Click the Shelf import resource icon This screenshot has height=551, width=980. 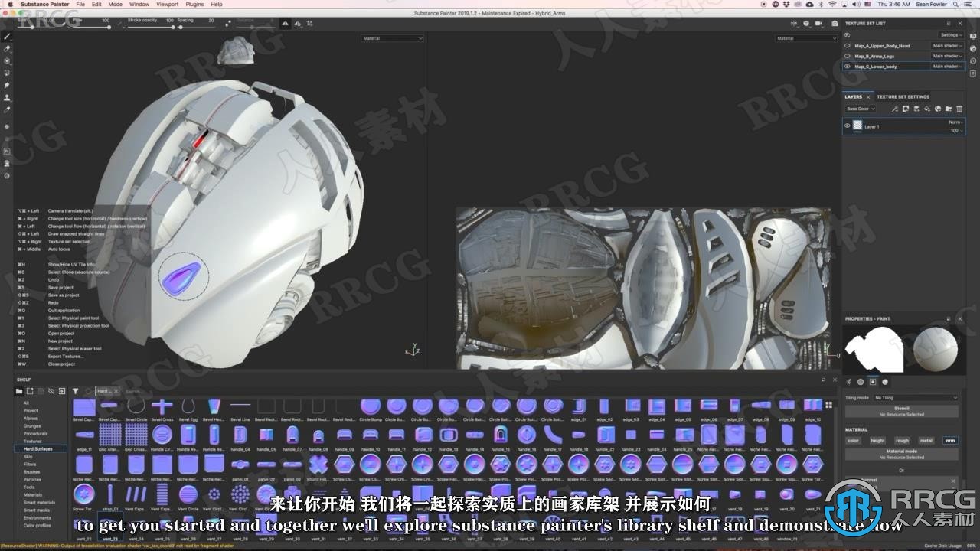(x=61, y=391)
